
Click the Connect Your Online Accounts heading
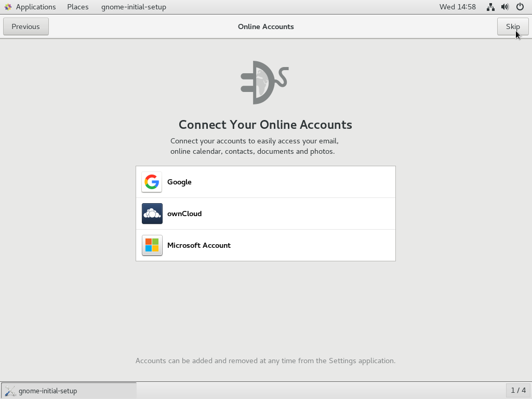(265, 125)
